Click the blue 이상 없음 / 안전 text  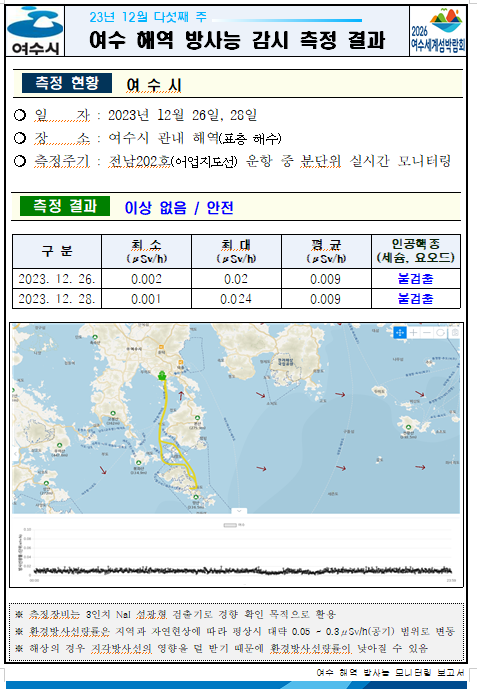179,207
